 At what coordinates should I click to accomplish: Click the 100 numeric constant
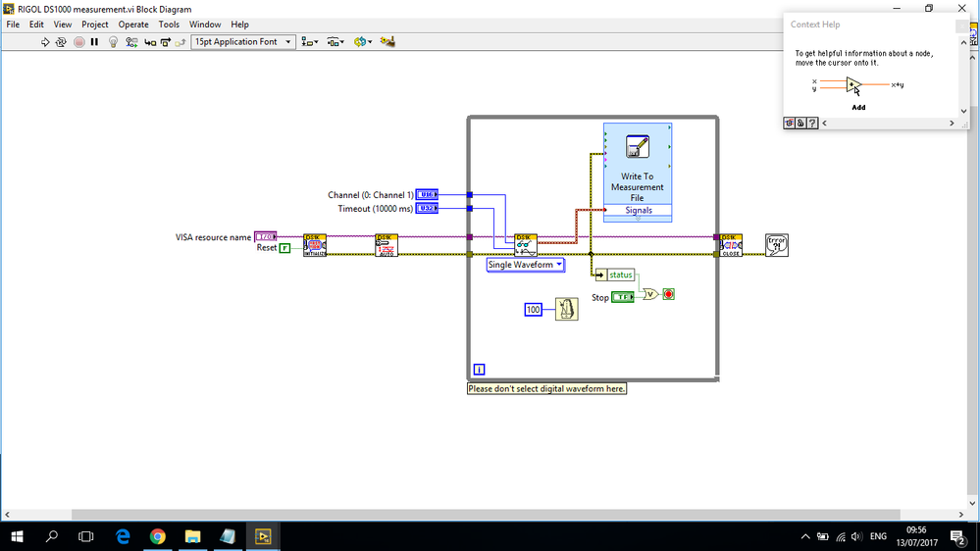(533, 309)
